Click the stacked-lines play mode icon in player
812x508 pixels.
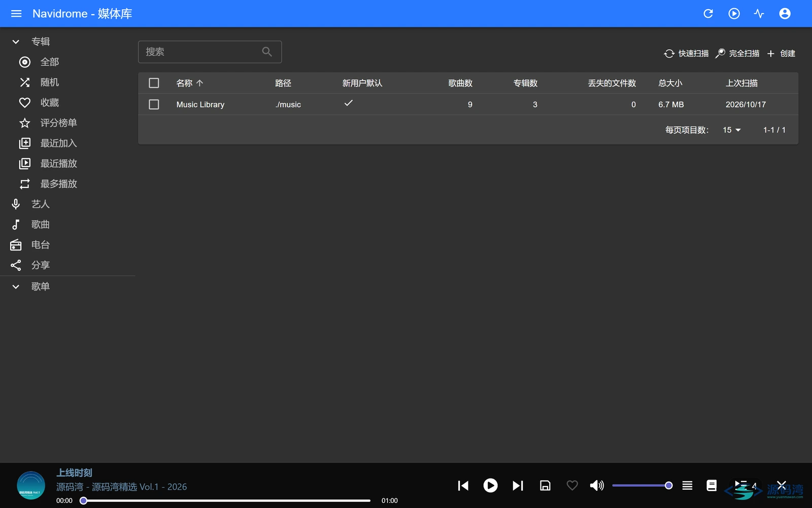click(x=687, y=486)
